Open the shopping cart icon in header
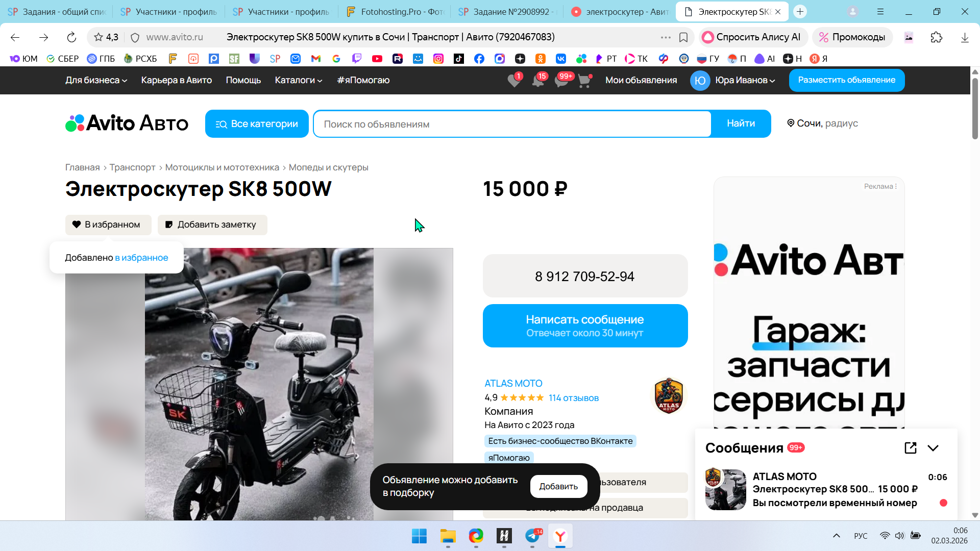 pyautogui.click(x=584, y=81)
